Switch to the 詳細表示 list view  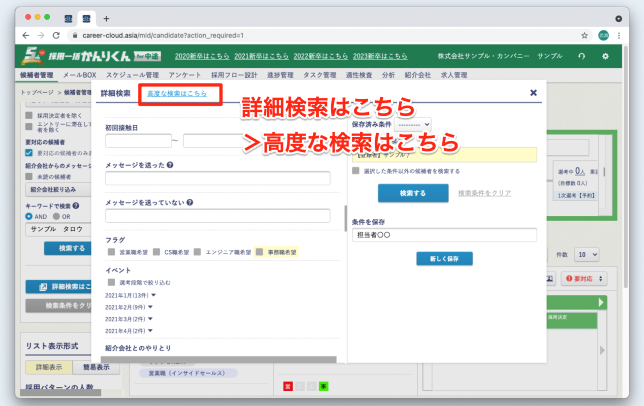pos(49,367)
